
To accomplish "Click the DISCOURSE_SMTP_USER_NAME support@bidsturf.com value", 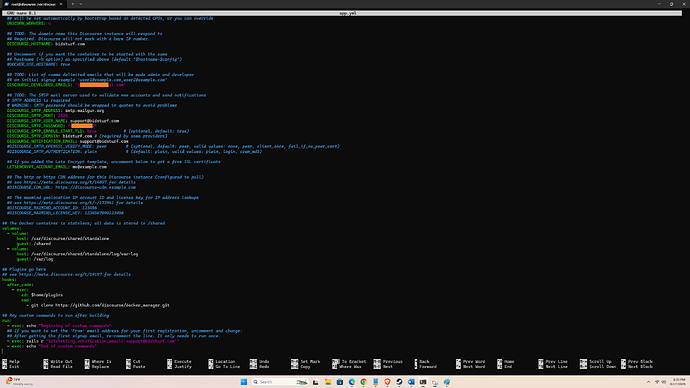I will pos(94,121).
